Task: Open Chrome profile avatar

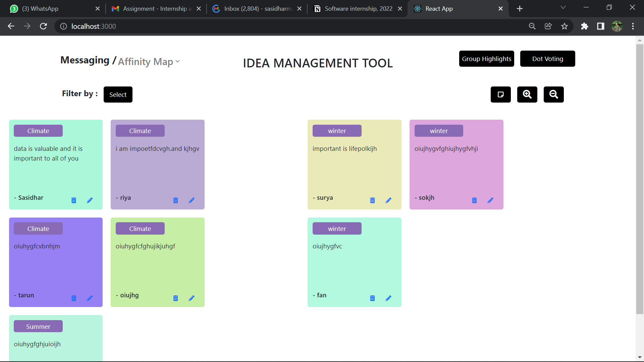Action: tap(617, 26)
